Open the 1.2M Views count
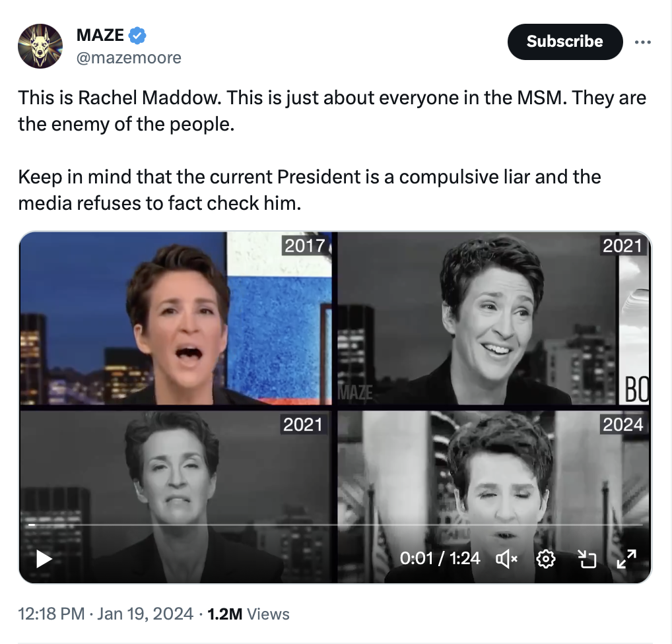This screenshot has height=644, width=672. click(249, 614)
